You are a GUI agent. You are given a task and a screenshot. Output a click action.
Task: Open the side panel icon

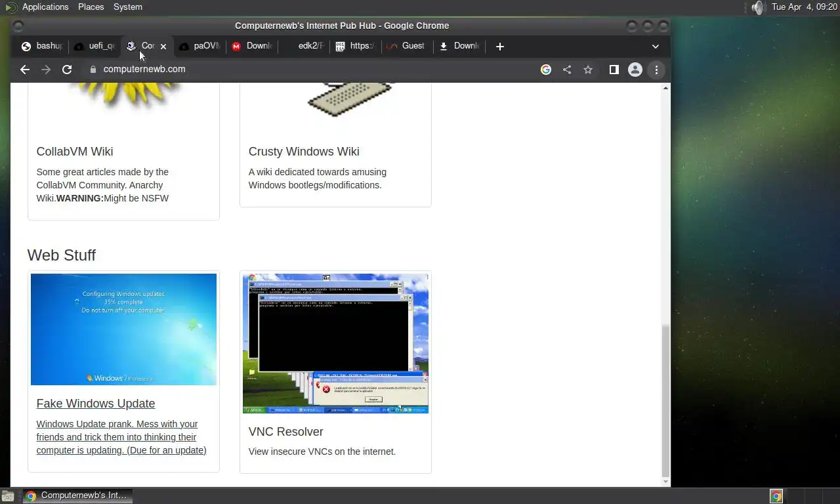614,70
